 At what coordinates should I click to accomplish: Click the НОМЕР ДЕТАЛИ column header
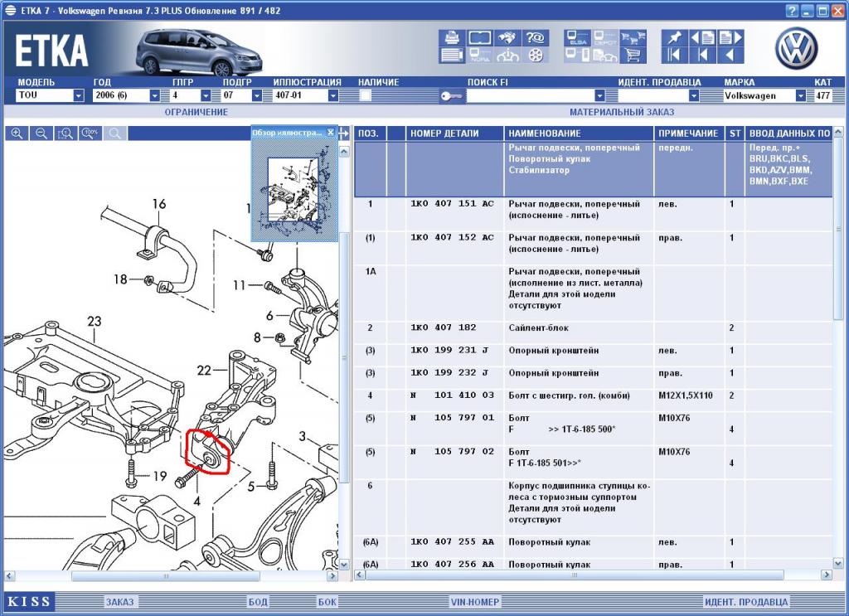(x=455, y=133)
